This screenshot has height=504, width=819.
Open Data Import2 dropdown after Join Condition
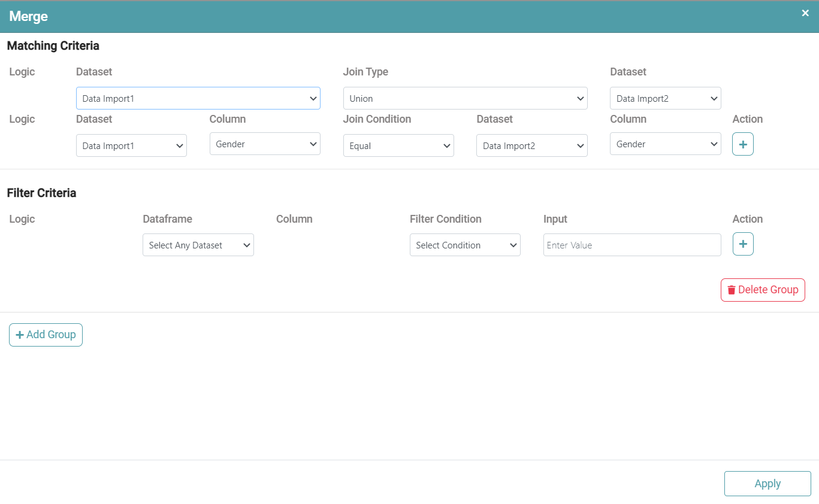point(531,145)
